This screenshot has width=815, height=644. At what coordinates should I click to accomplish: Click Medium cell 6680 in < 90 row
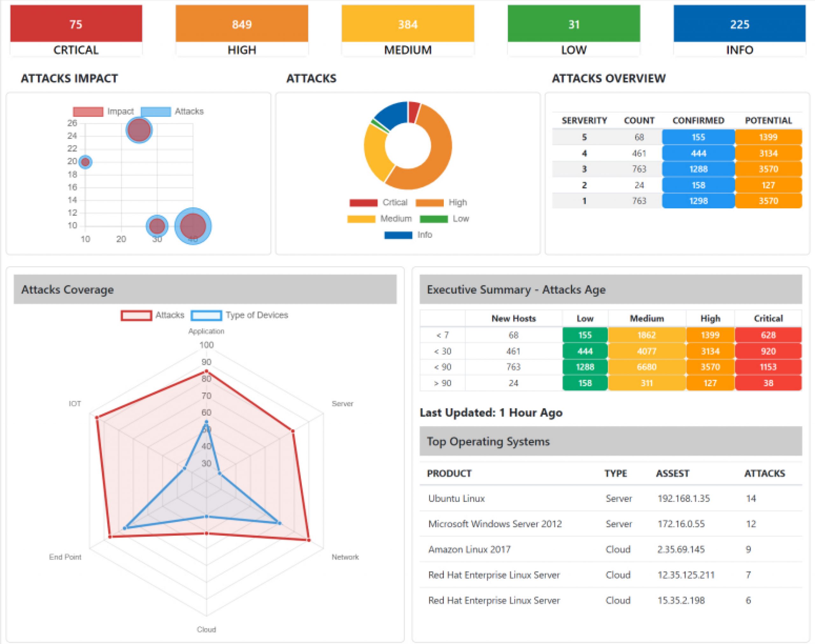pyautogui.click(x=647, y=367)
